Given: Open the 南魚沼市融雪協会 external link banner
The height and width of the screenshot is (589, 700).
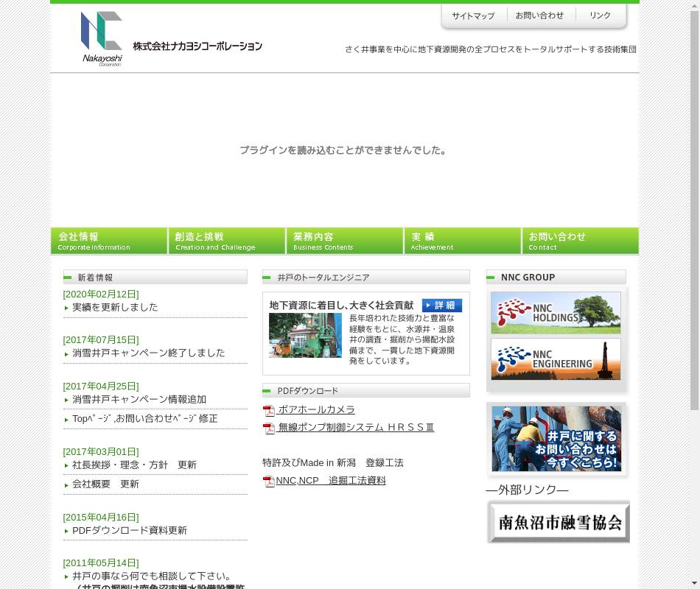Looking at the screenshot, I should 559,522.
